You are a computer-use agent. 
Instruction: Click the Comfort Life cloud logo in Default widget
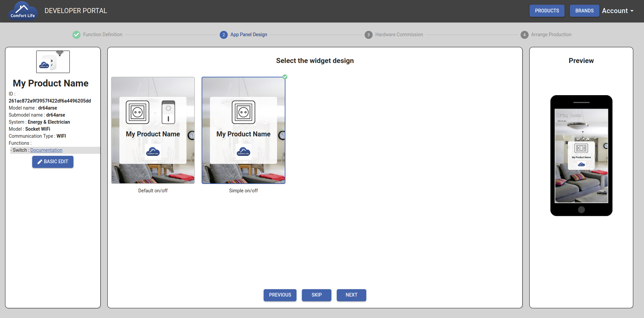point(153,152)
